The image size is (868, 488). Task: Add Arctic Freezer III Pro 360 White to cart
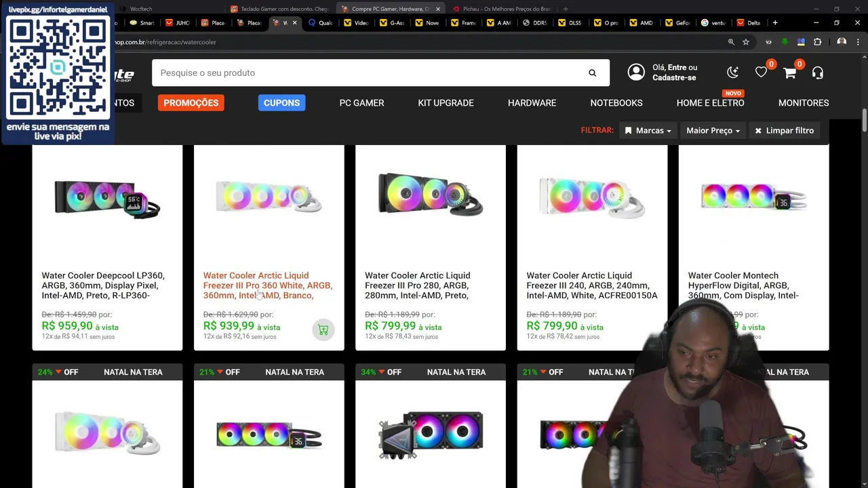[323, 330]
